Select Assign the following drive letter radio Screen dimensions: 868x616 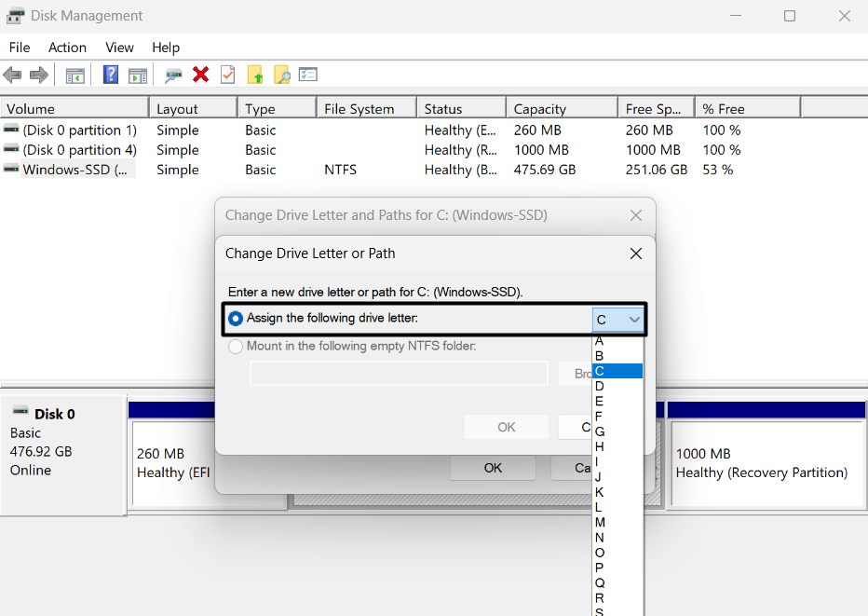click(x=237, y=319)
